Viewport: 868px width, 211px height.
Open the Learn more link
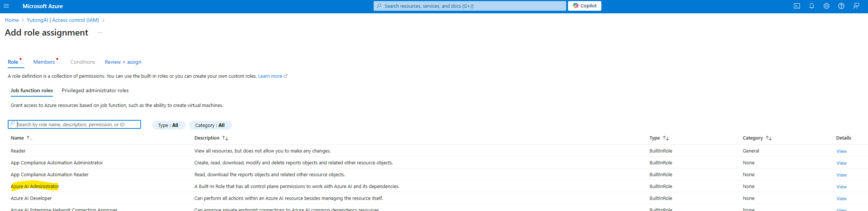pos(270,76)
